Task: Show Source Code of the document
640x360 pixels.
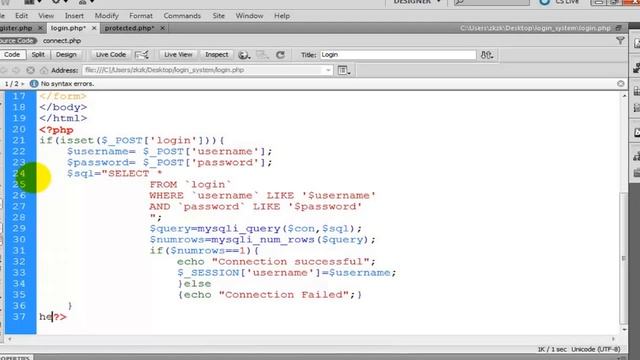Action: coord(17,41)
